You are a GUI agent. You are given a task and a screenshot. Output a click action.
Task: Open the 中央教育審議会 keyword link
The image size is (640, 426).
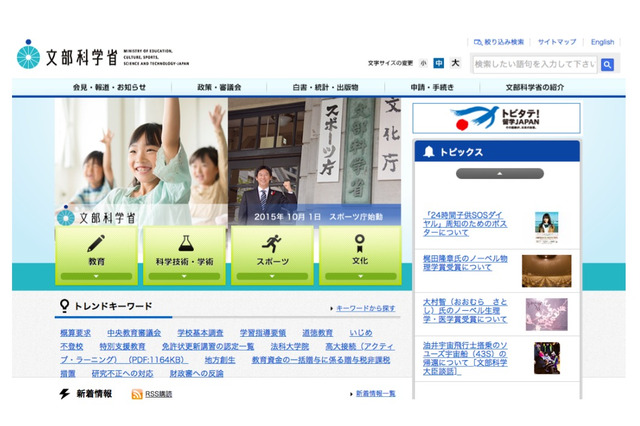pos(134,333)
